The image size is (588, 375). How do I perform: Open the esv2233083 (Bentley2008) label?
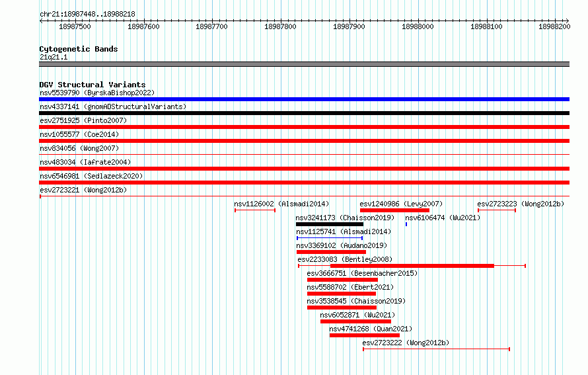point(345,259)
